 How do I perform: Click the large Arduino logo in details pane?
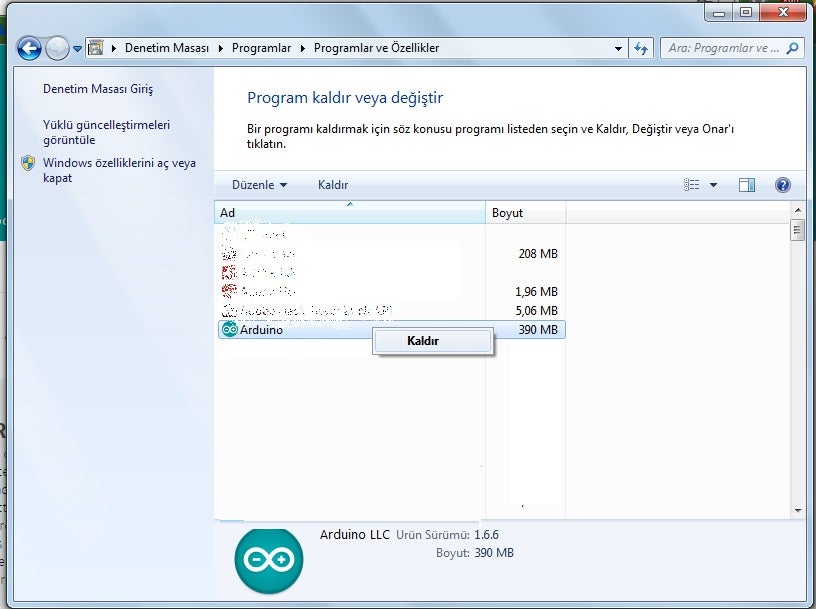pos(269,561)
